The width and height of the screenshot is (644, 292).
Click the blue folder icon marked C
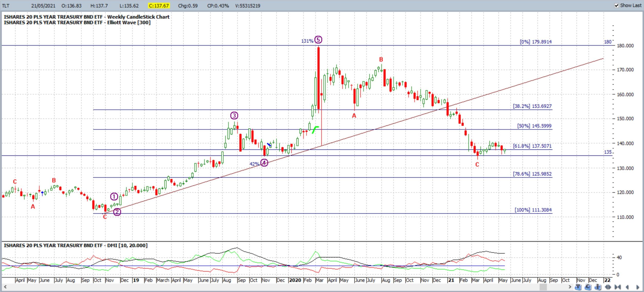click(588, 287)
